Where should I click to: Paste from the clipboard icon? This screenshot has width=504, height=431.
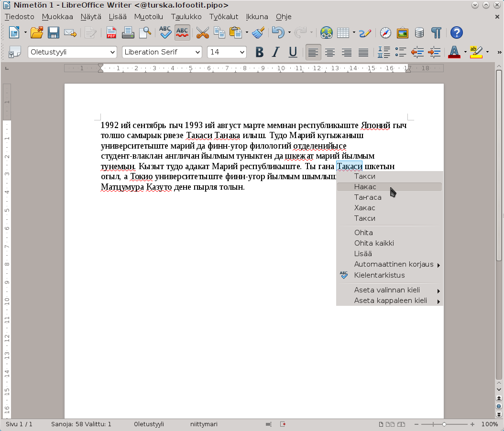(236, 33)
